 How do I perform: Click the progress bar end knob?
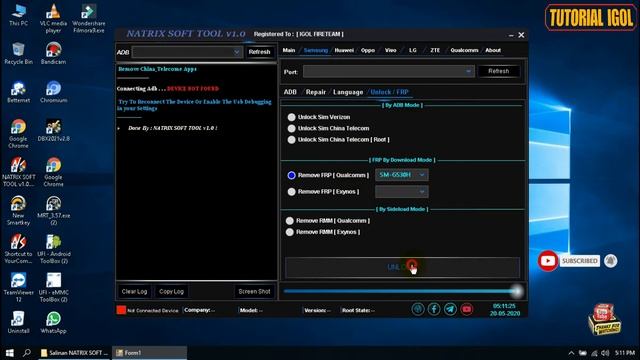pyautogui.click(x=517, y=291)
